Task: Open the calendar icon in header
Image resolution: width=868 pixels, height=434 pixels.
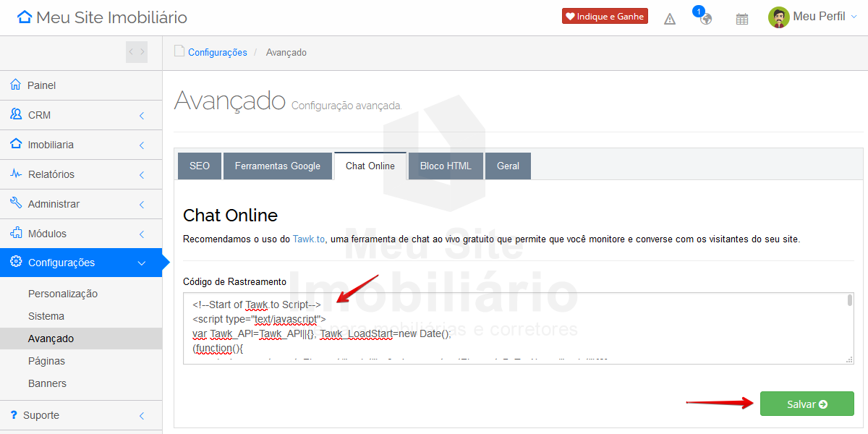Action: tap(741, 19)
